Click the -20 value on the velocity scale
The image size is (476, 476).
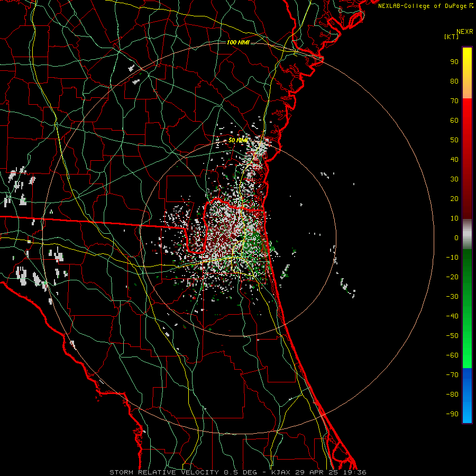(452, 277)
